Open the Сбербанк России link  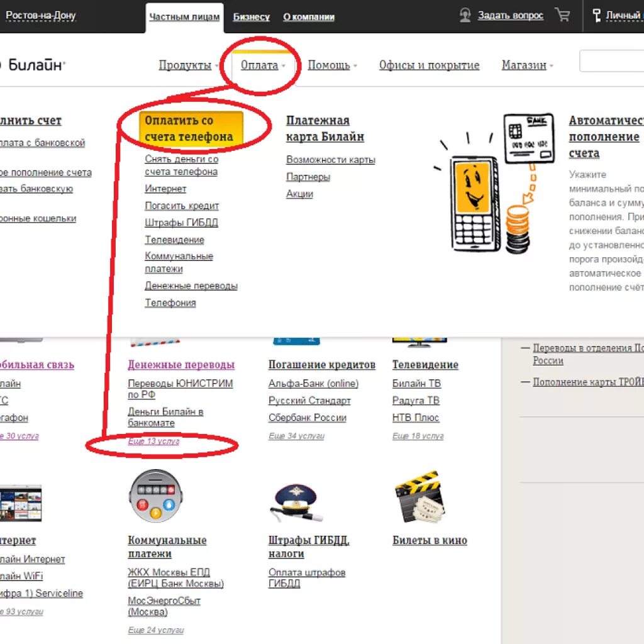307,418
